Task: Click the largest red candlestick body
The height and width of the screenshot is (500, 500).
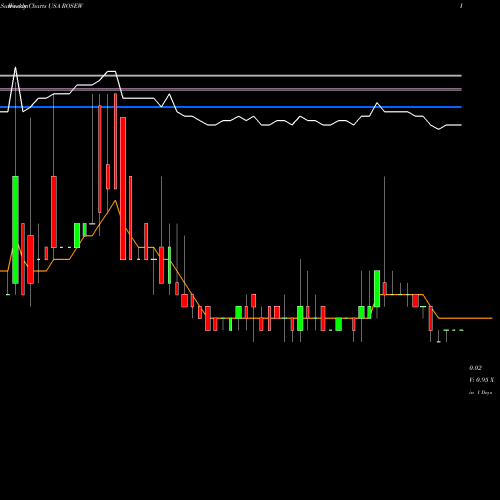Action: click(123, 188)
